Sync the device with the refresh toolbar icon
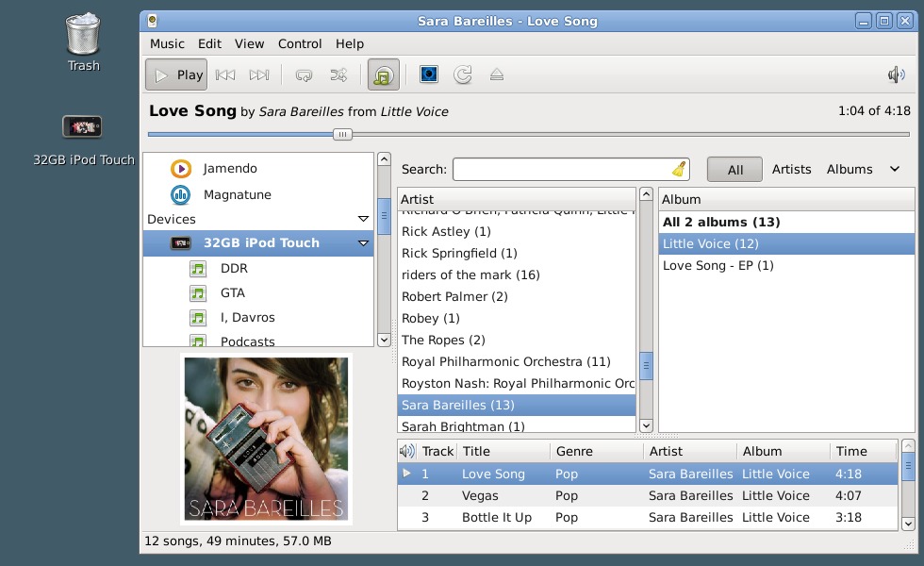 pos(462,74)
